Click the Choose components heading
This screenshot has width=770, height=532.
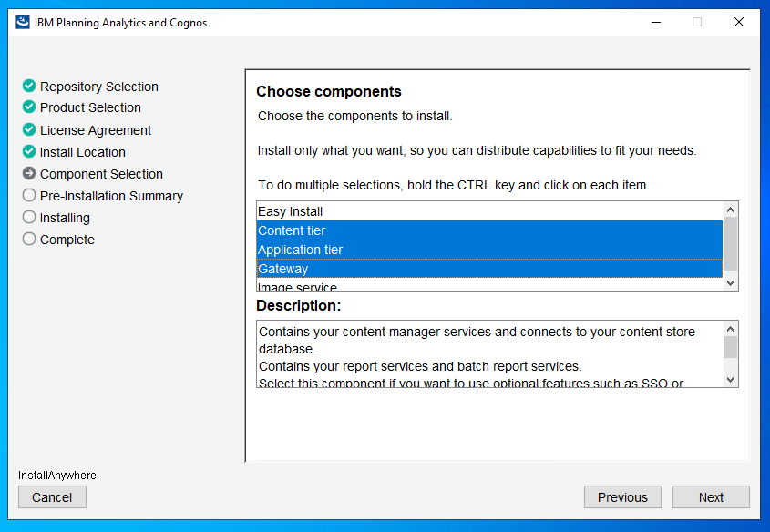(329, 92)
